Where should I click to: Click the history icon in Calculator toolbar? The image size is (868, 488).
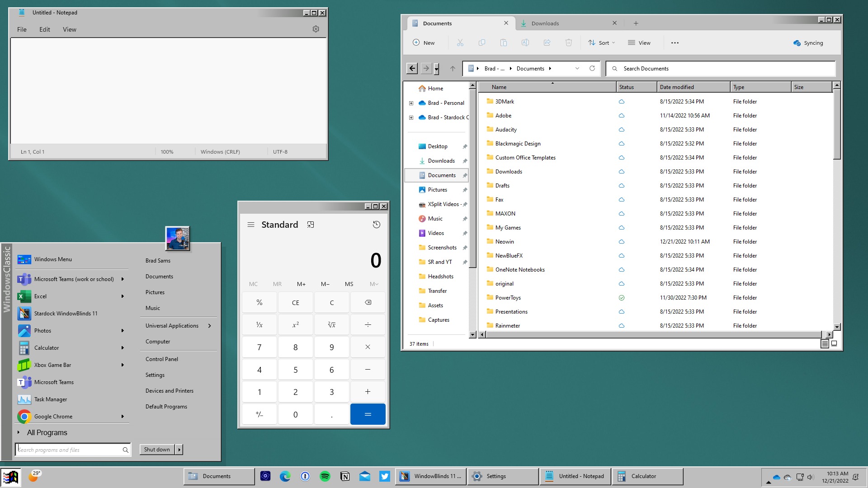coord(377,225)
